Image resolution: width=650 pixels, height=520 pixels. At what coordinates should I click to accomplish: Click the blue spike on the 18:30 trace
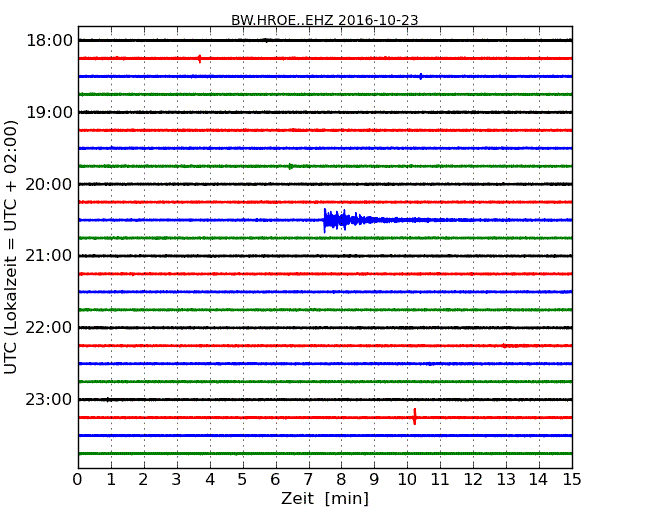421,76
